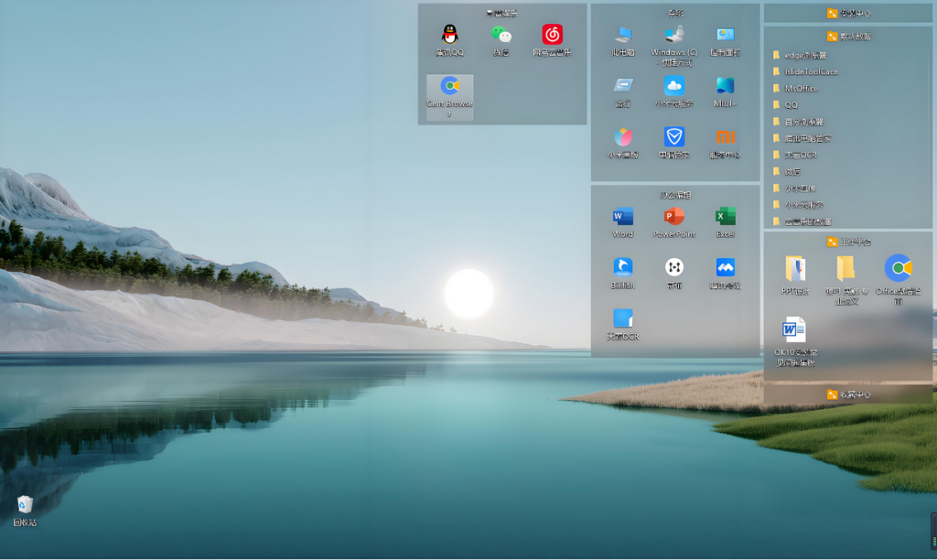Open NetEase Cloud Music red icon
The image size is (937, 560).
[552, 36]
